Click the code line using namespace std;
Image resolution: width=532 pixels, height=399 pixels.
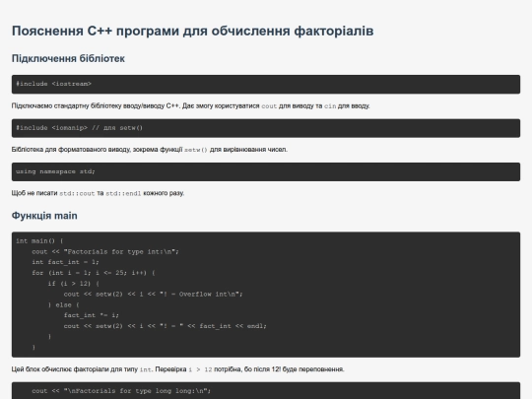[x=55, y=171]
